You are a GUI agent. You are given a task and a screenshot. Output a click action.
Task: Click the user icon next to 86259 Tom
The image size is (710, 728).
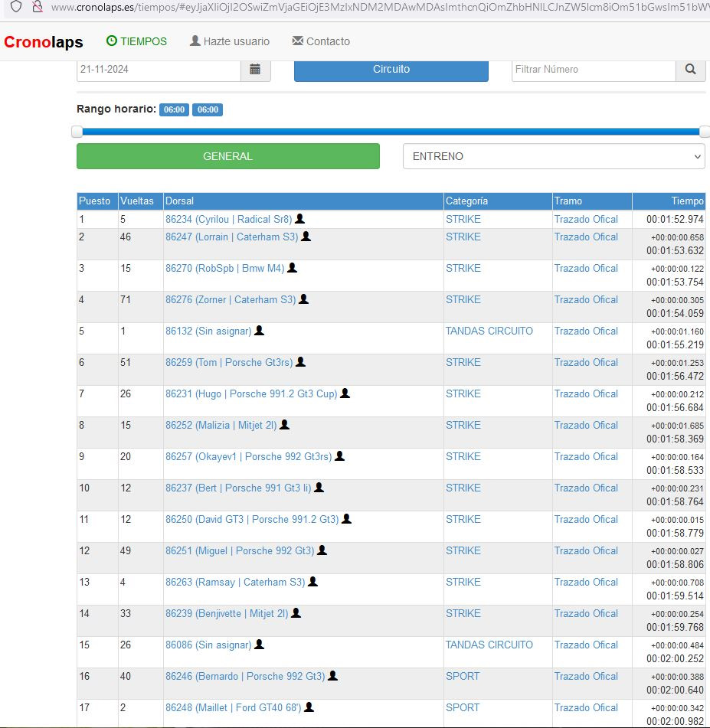(301, 362)
